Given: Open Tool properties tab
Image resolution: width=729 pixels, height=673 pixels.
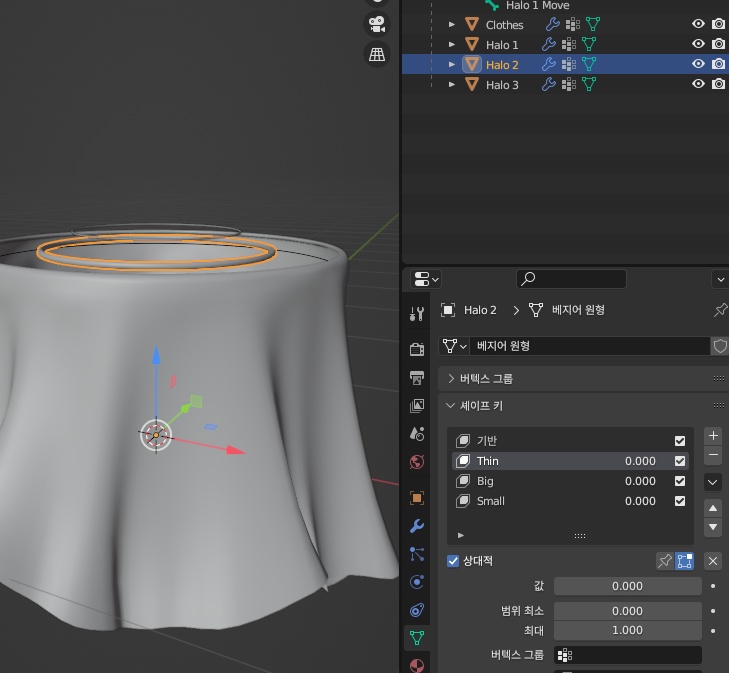Looking at the screenshot, I should (x=417, y=314).
